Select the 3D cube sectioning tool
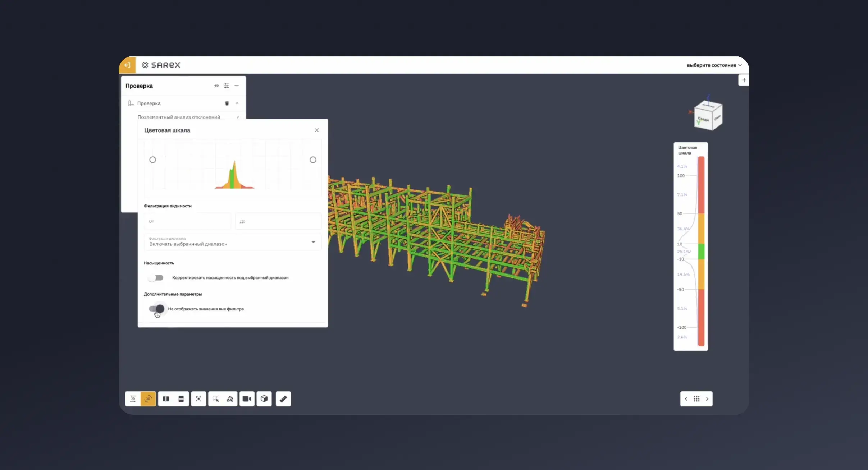 coord(264,398)
